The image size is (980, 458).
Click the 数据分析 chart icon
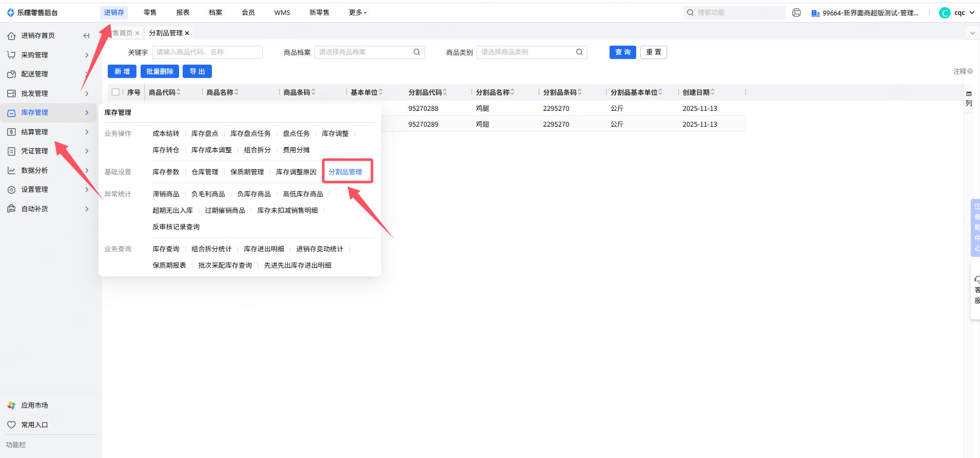click(11, 170)
